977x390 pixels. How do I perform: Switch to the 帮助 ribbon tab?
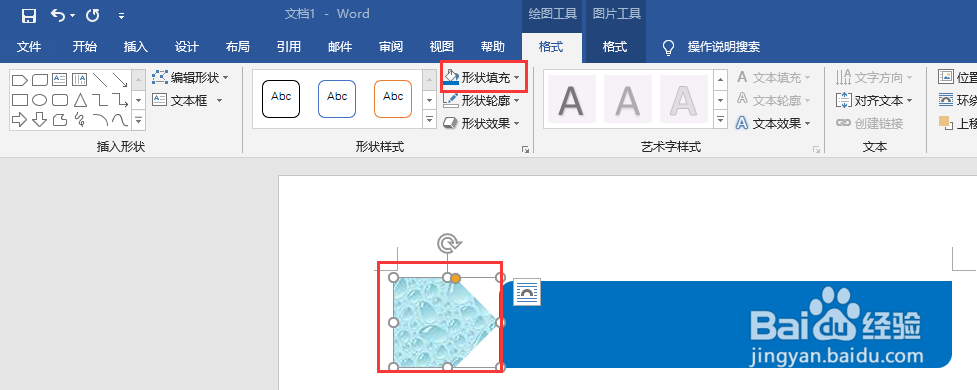tap(493, 47)
